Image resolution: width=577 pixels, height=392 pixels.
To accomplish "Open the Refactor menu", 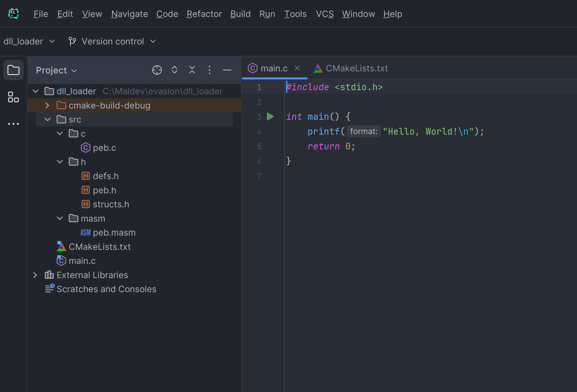I will tap(204, 14).
